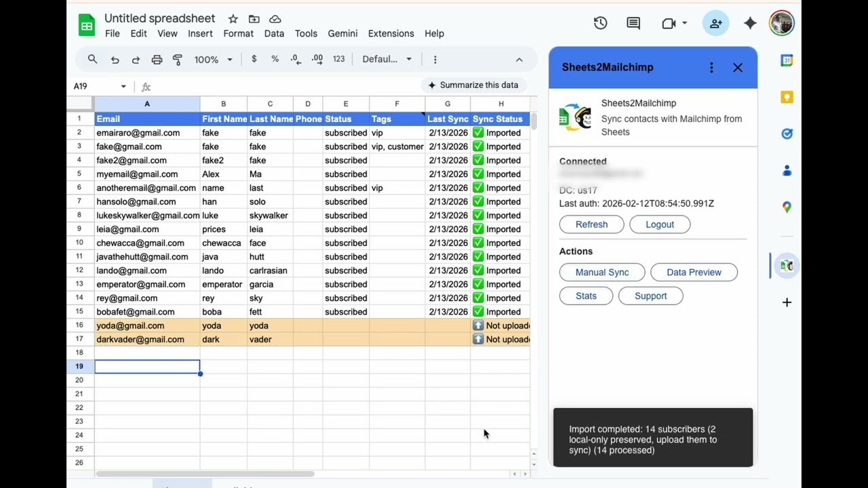Open the Insert menu
This screenshot has height=488, width=868.
point(200,33)
